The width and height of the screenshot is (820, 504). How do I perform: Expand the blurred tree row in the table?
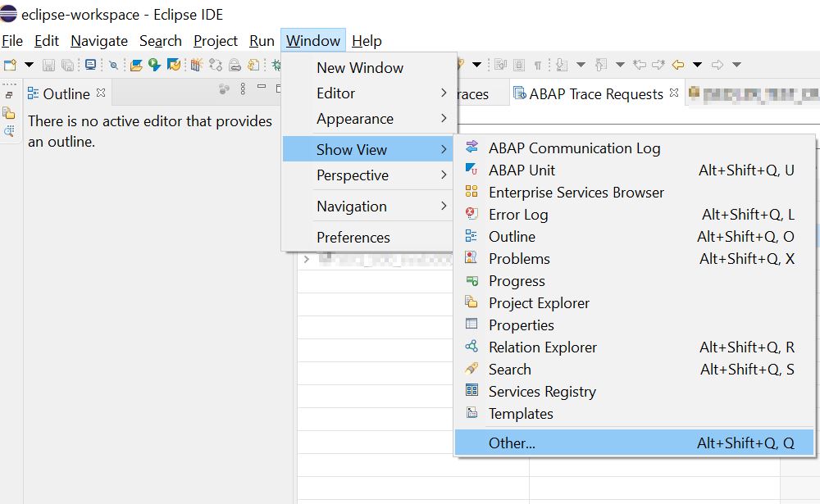point(307,259)
